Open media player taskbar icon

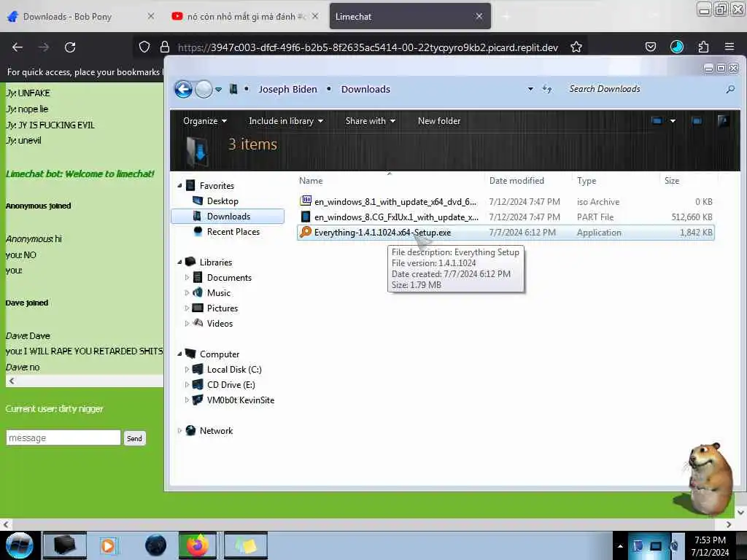tap(108, 545)
